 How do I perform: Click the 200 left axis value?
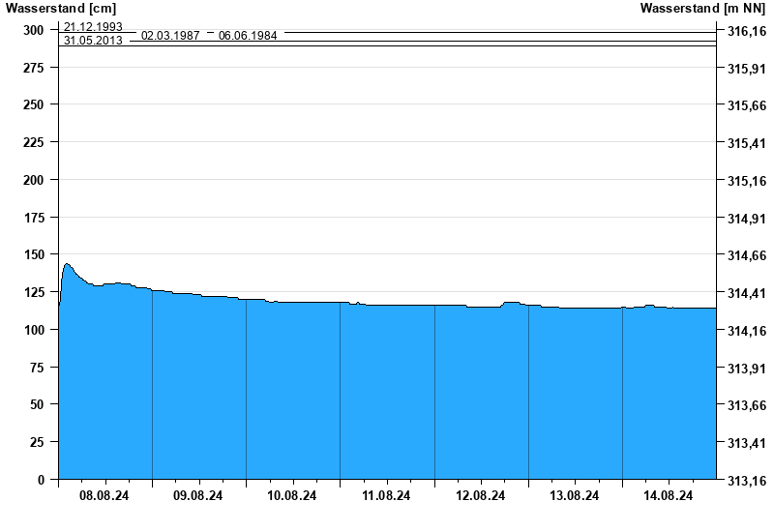coord(34,180)
